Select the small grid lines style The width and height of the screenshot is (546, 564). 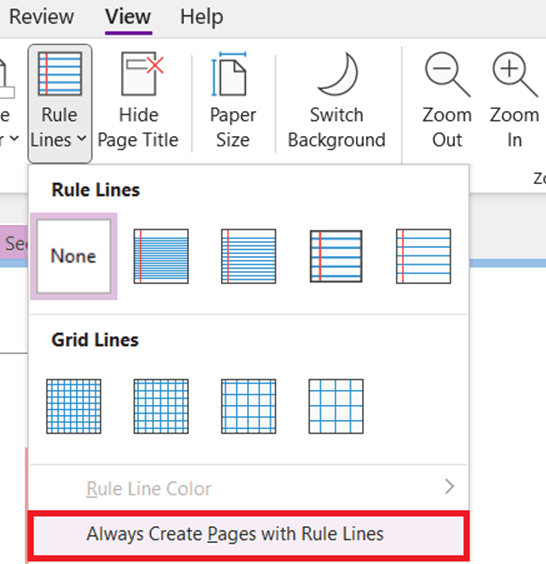pyautogui.click(x=74, y=406)
